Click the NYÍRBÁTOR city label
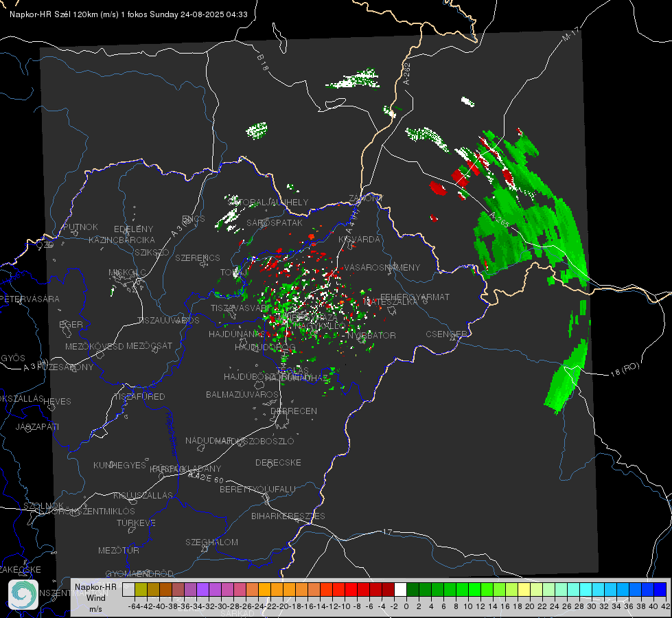This screenshot has width=672, height=618. click(x=371, y=335)
